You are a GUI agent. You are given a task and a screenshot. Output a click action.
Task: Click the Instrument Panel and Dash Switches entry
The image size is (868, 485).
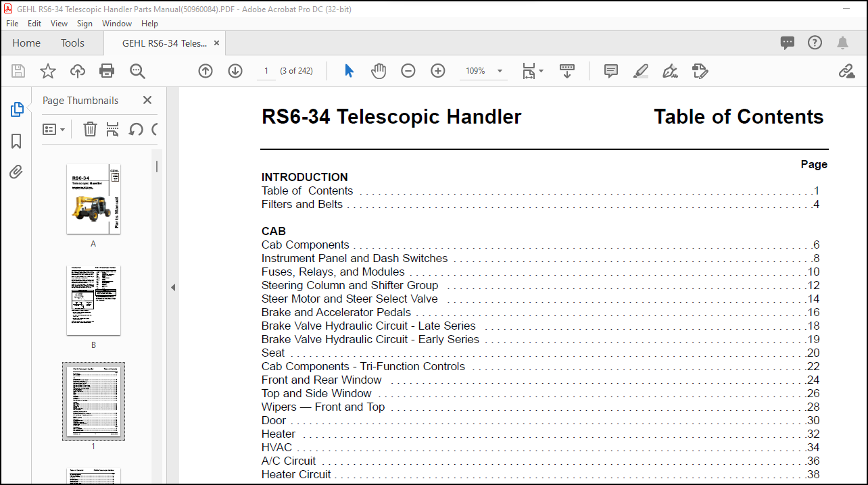540,258
